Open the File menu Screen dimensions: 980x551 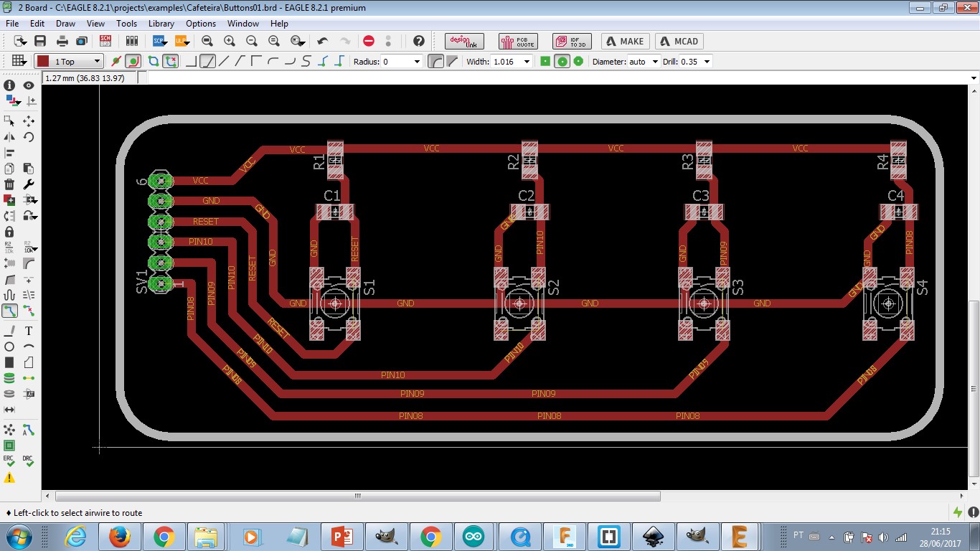[11, 24]
